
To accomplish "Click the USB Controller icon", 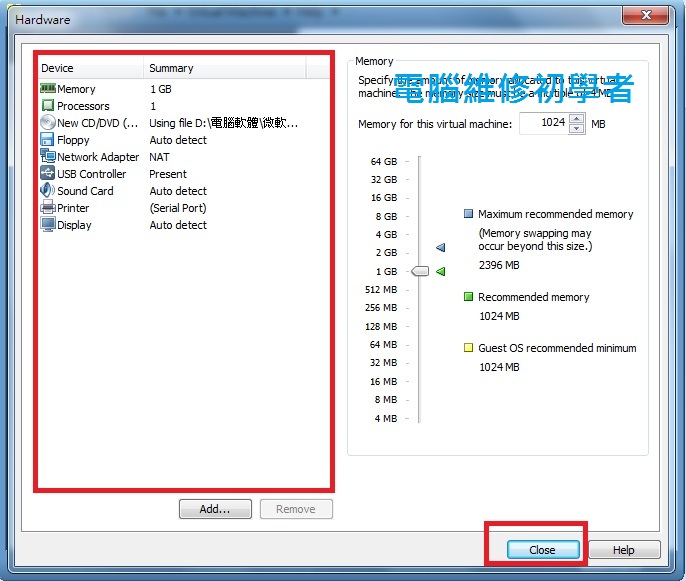I will [48, 173].
